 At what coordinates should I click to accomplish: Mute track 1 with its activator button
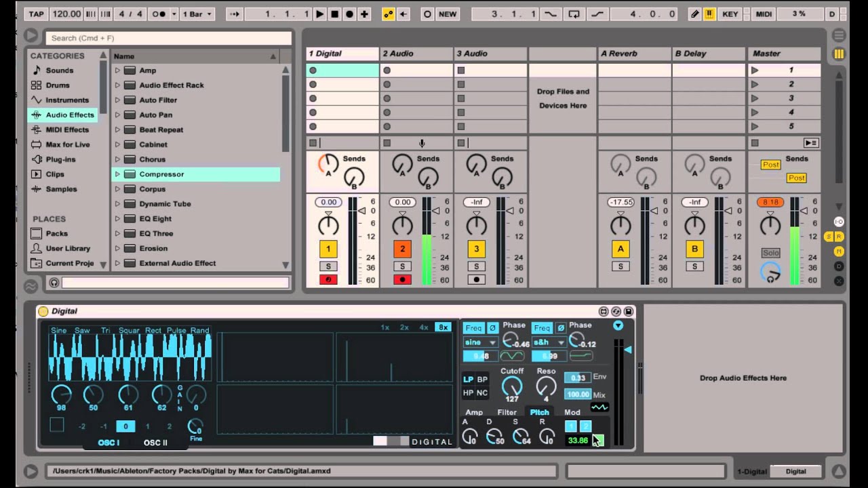[328, 249]
